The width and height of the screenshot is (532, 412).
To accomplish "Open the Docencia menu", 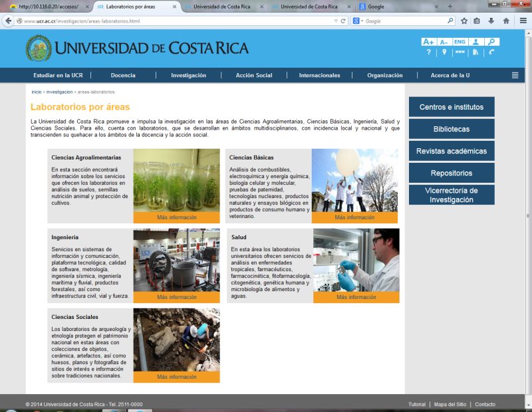I will click(x=123, y=75).
